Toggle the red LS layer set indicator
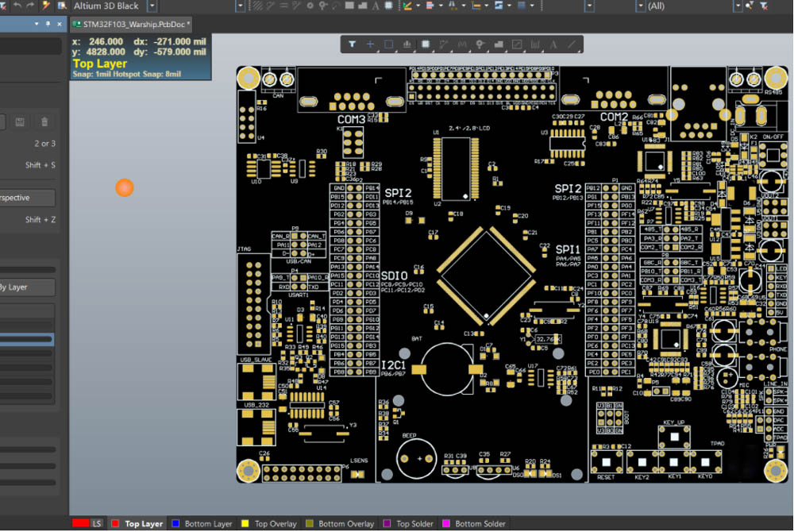This screenshot has height=532, width=794. coord(80,523)
